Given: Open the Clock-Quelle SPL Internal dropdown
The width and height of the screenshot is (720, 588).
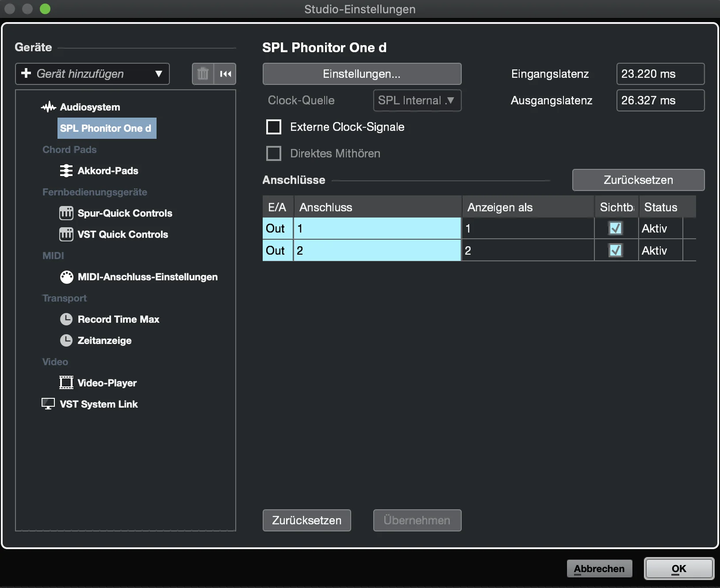Looking at the screenshot, I should tap(417, 100).
